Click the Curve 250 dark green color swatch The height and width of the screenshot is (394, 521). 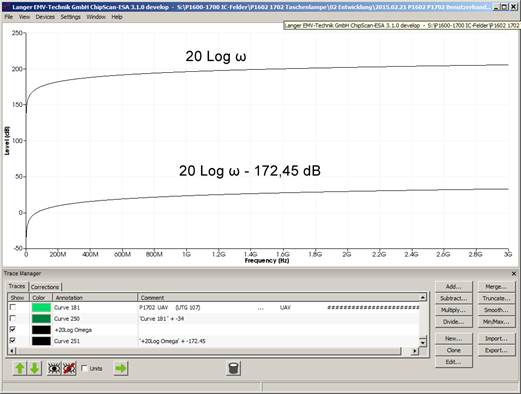click(41, 319)
